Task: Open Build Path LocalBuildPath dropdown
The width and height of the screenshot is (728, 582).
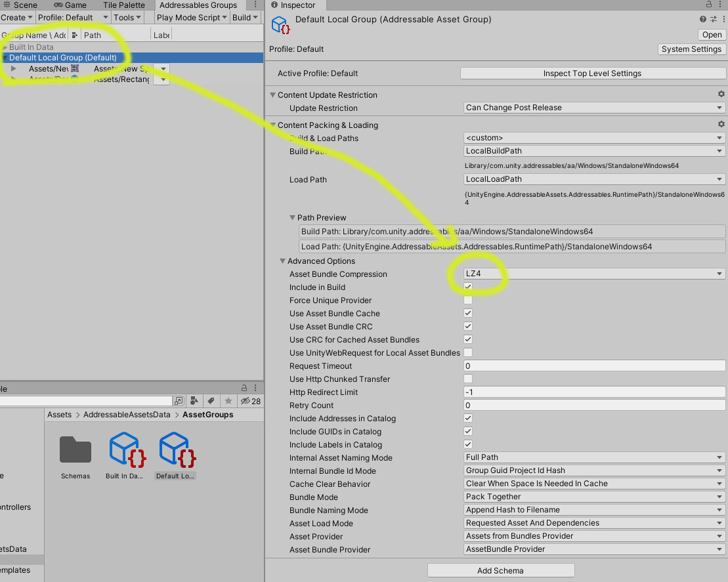Action: (x=594, y=151)
